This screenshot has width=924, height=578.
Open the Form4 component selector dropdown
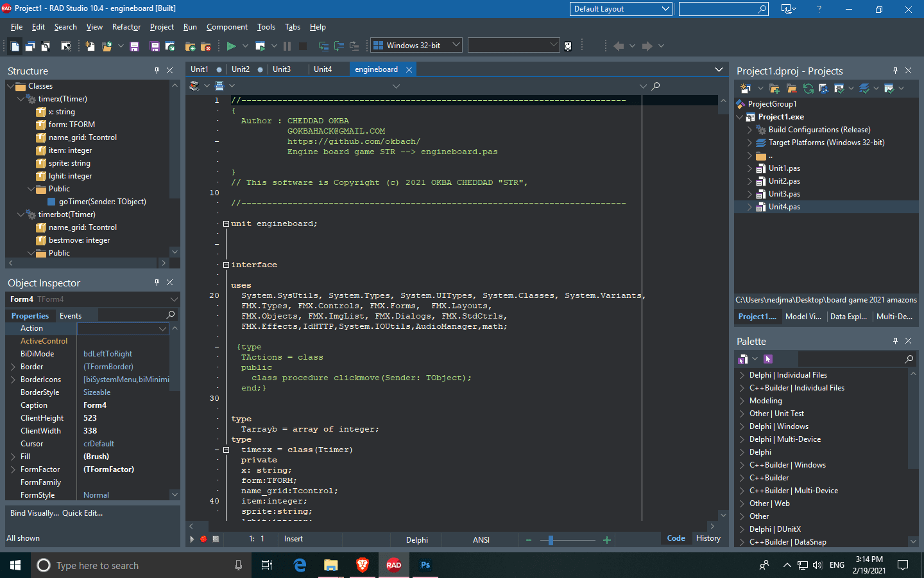point(174,299)
